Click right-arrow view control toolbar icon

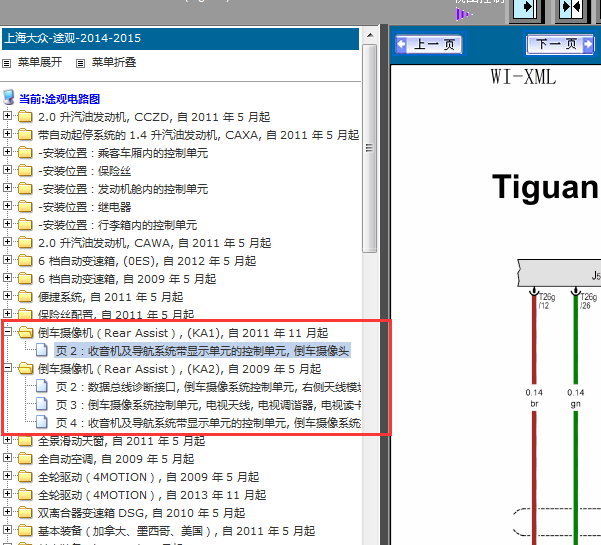point(526,8)
